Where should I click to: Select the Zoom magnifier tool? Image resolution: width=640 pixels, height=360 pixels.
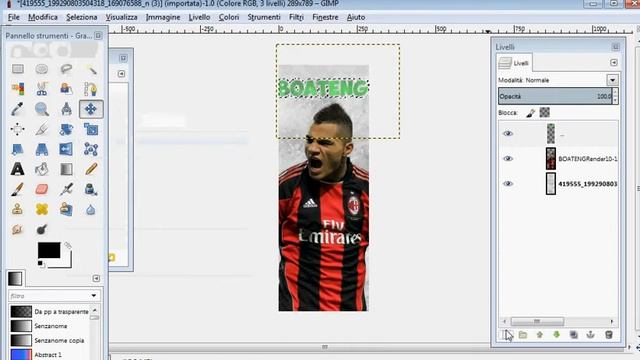pyautogui.click(x=42, y=109)
